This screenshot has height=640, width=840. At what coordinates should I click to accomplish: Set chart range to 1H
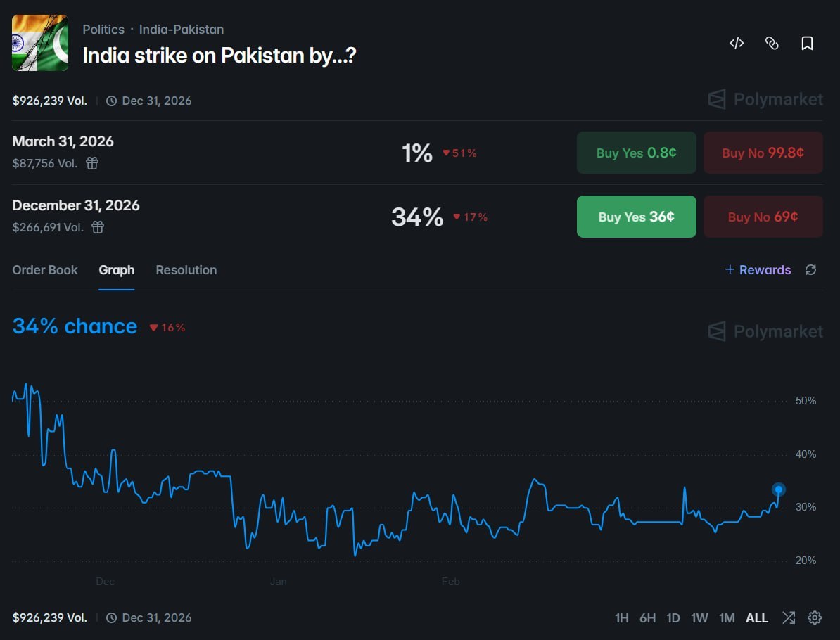pyautogui.click(x=621, y=618)
